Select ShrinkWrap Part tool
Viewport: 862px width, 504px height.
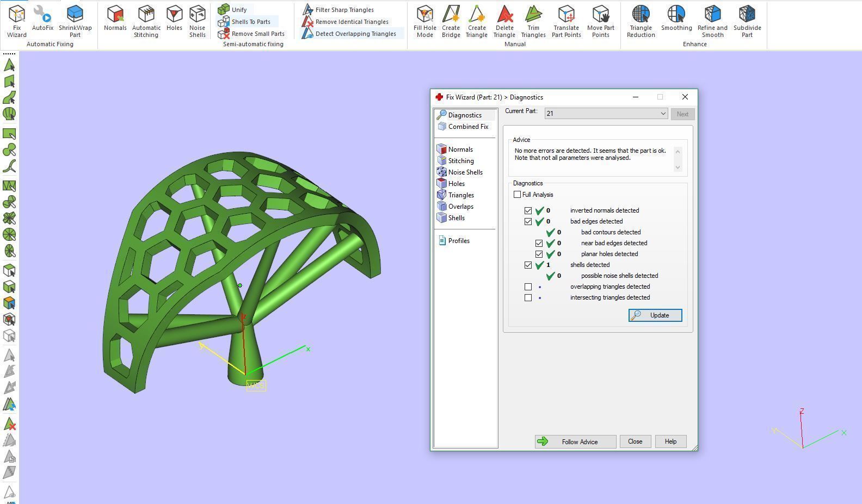coord(75,22)
